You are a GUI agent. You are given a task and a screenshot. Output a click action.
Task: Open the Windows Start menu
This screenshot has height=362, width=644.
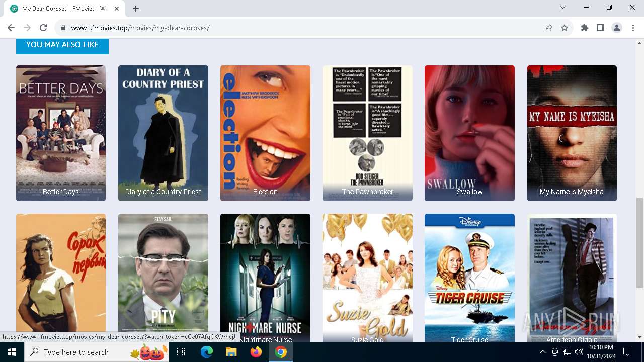point(12,352)
